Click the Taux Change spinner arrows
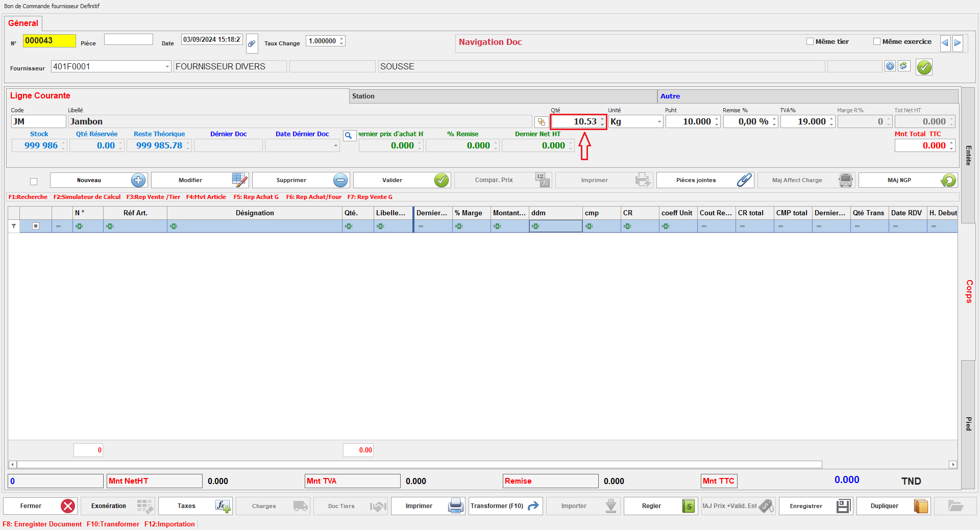Viewport: 980px width, 530px height. 341,41
